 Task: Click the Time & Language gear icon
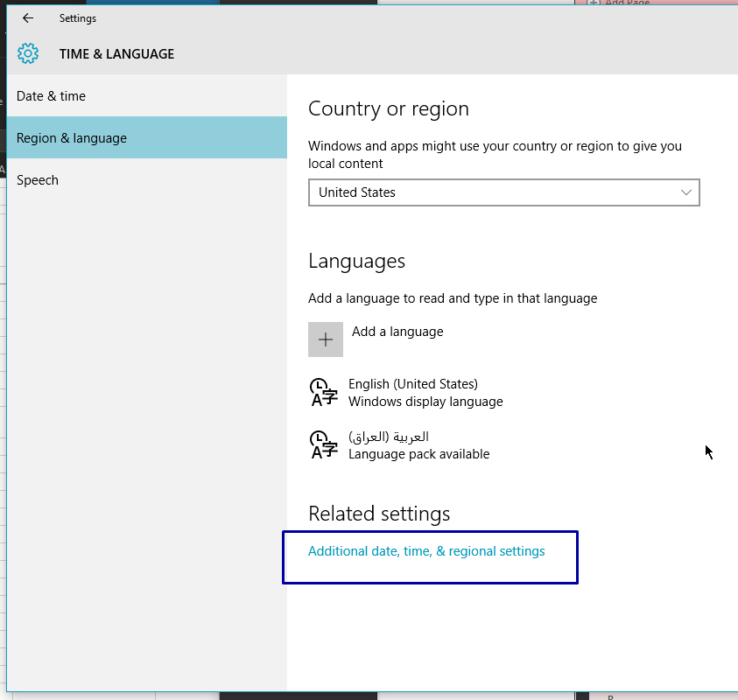(x=28, y=53)
